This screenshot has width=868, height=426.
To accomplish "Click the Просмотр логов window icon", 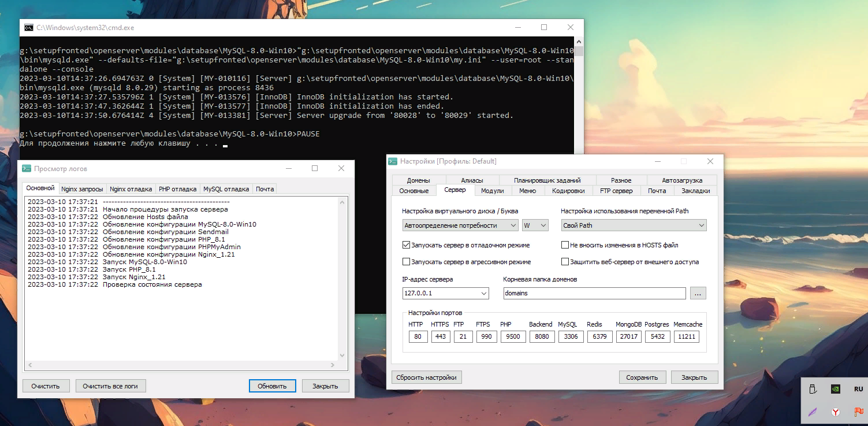I will pyautogui.click(x=26, y=168).
